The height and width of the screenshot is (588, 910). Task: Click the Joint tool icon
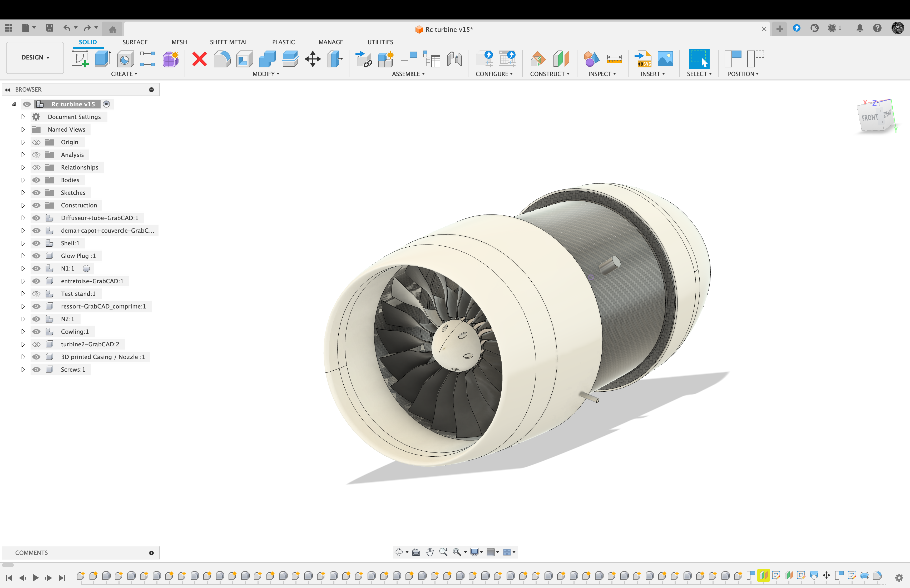coord(454,59)
